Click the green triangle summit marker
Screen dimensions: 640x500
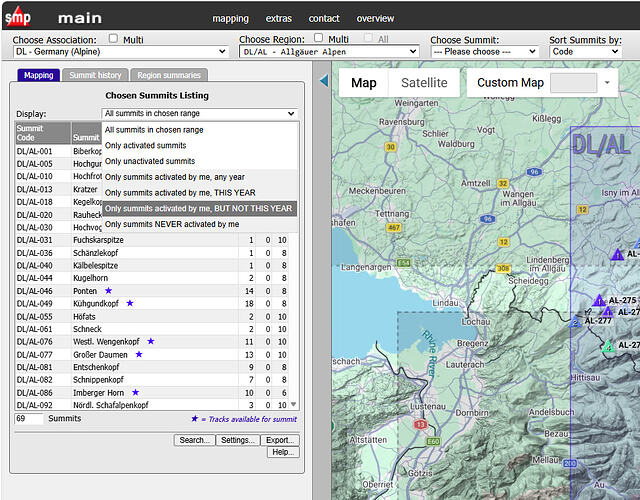(608, 347)
